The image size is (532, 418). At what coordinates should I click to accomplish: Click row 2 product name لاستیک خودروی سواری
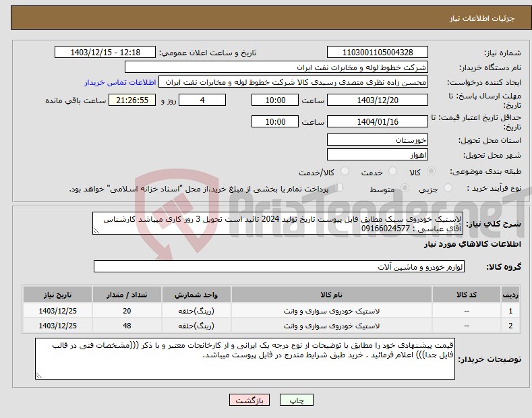pos(332,326)
